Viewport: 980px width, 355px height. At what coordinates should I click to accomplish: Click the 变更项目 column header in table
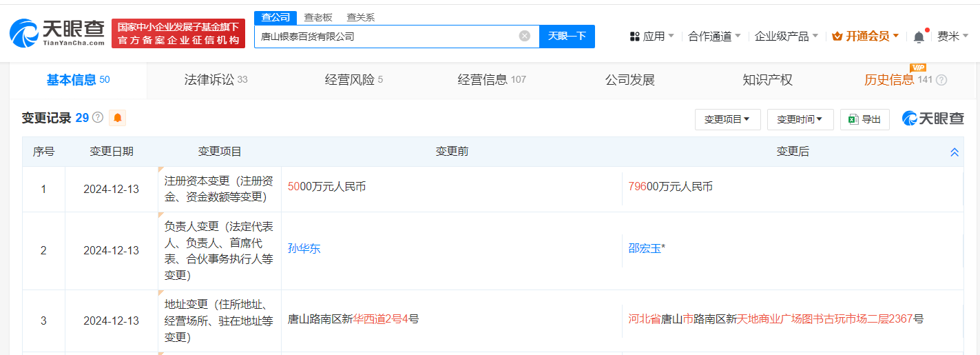[220, 152]
